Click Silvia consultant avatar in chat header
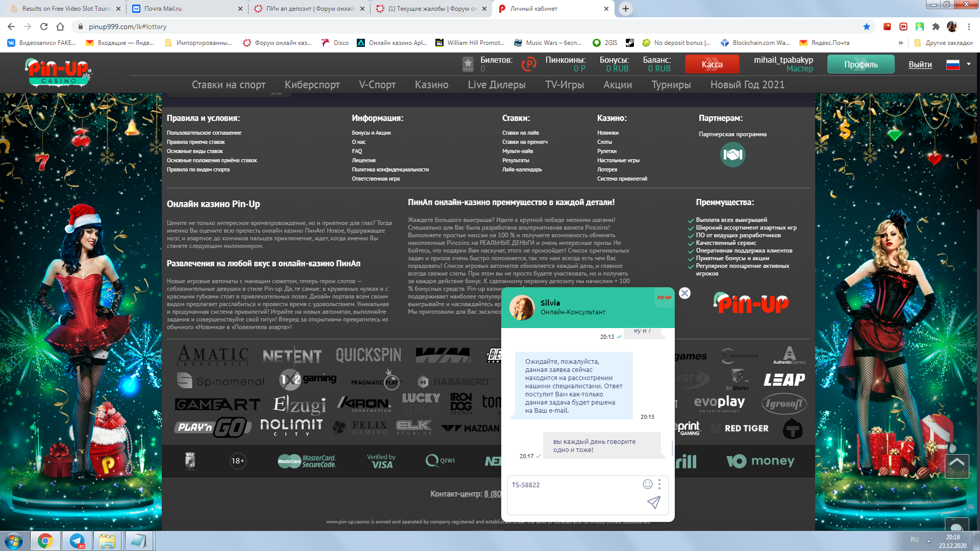The width and height of the screenshot is (980, 551). click(x=522, y=308)
